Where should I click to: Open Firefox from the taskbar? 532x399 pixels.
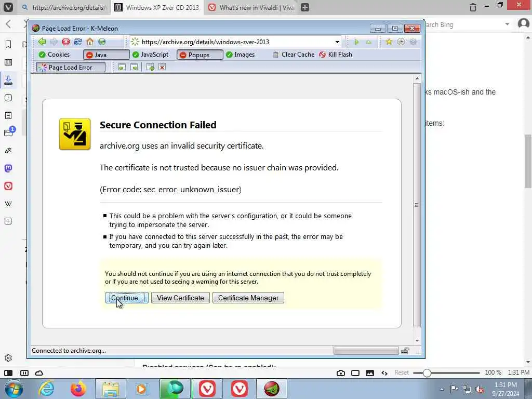click(x=78, y=389)
